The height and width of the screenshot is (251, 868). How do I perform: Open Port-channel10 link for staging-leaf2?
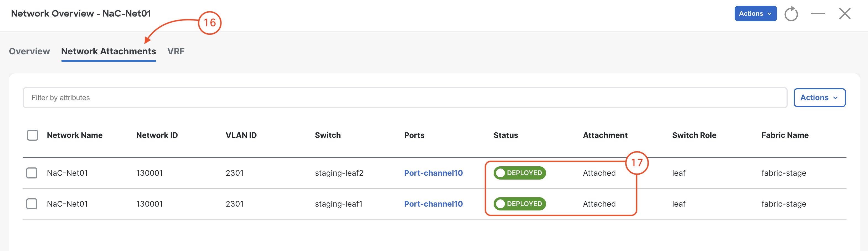[433, 173]
